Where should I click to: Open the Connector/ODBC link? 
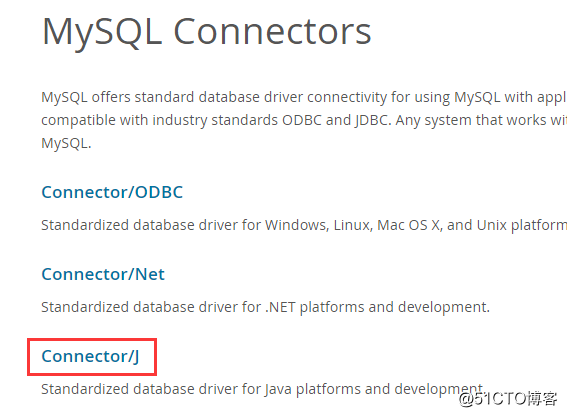(x=112, y=192)
